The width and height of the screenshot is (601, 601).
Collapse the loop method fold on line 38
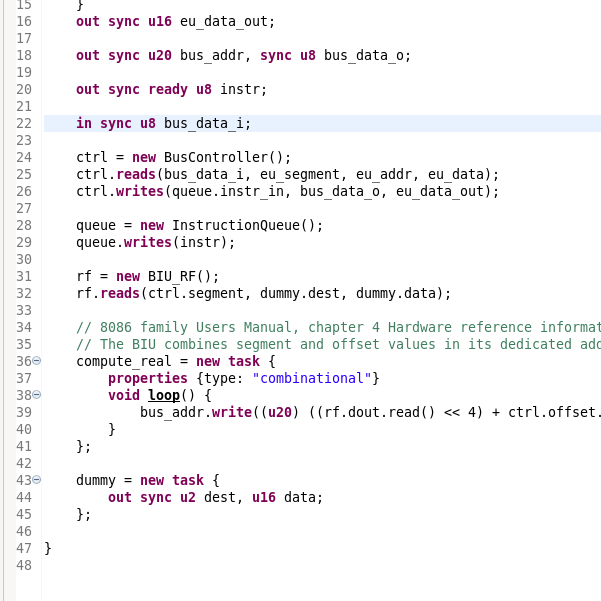37,395
